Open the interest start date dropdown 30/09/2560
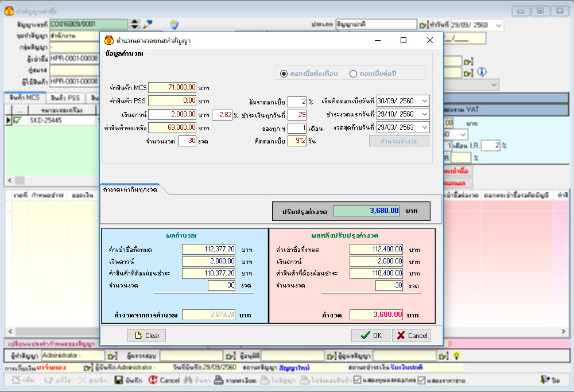The image size is (574, 392). tap(424, 100)
